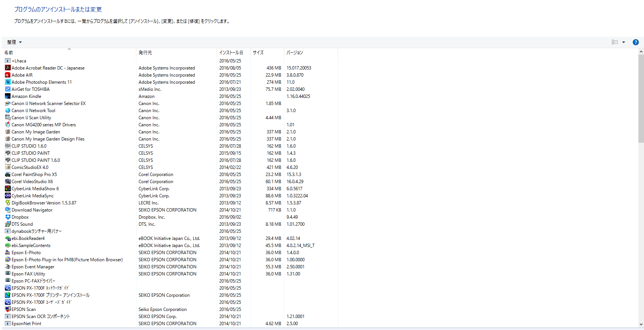Select the CLIP STUDIO PAINT 1.6.0 icon

tap(7, 160)
